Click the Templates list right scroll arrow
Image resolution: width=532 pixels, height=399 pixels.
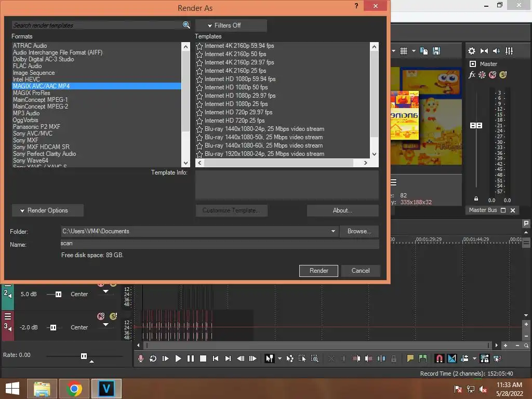pos(365,163)
